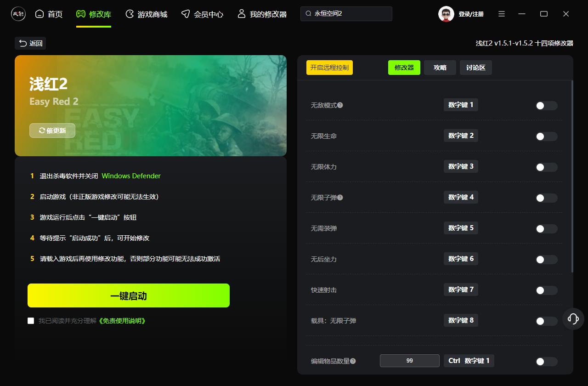Screen dimensions: 588x386
Task: Click the 一键启动 launch button
Action: pos(129,295)
